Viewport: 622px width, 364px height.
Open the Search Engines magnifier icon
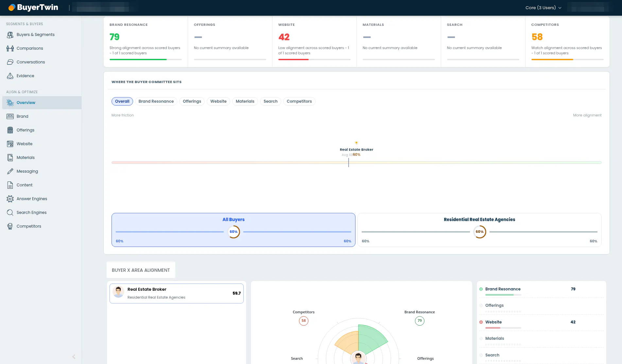tap(10, 213)
